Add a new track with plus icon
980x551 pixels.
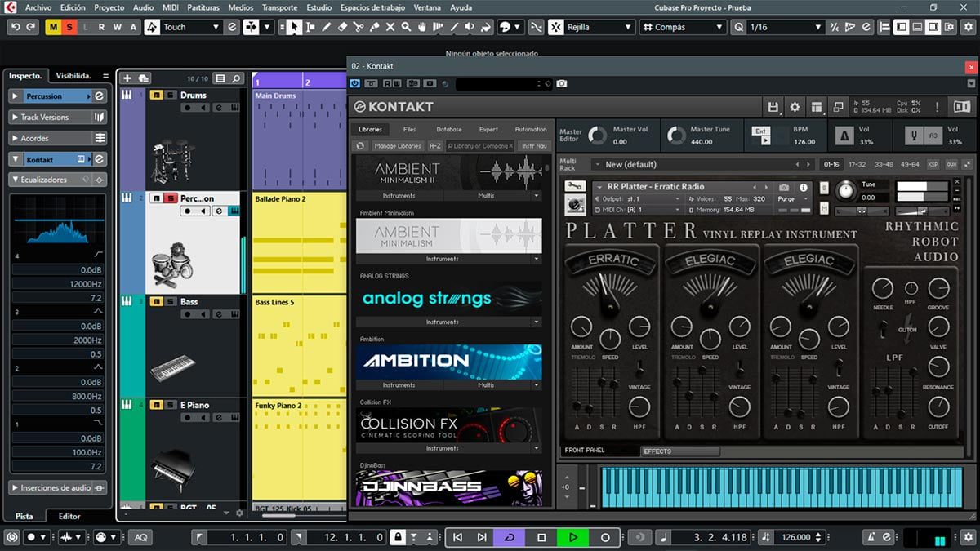click(127, 78)
